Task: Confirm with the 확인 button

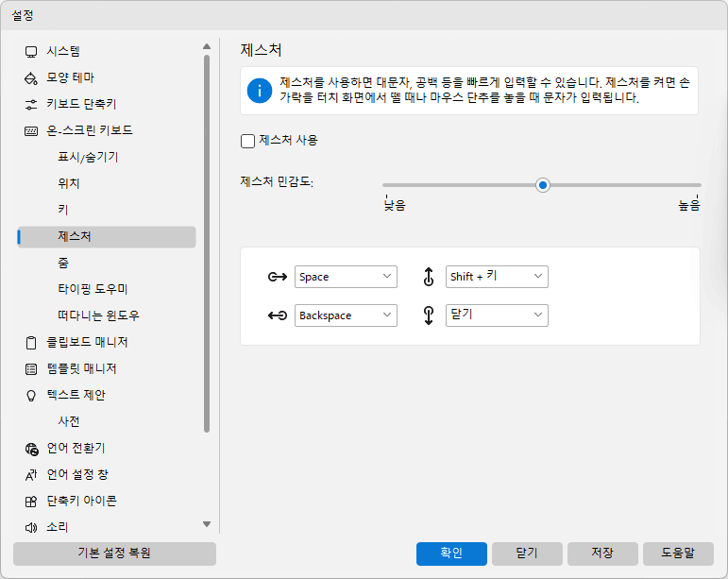Action: coord(451,553)
